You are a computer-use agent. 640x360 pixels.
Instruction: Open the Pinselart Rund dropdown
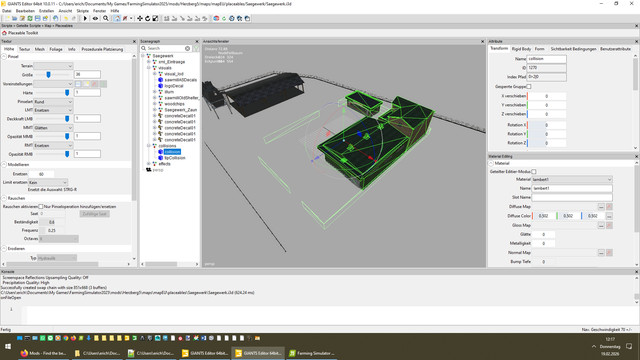(x=53, y=102)
